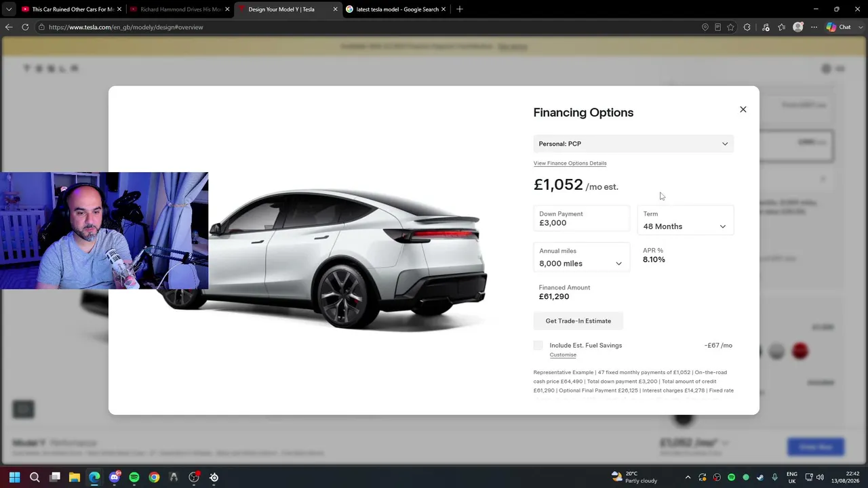Open Google Chrome from the taskbar
The image size is (868, 488).
[x=154, y=477]
